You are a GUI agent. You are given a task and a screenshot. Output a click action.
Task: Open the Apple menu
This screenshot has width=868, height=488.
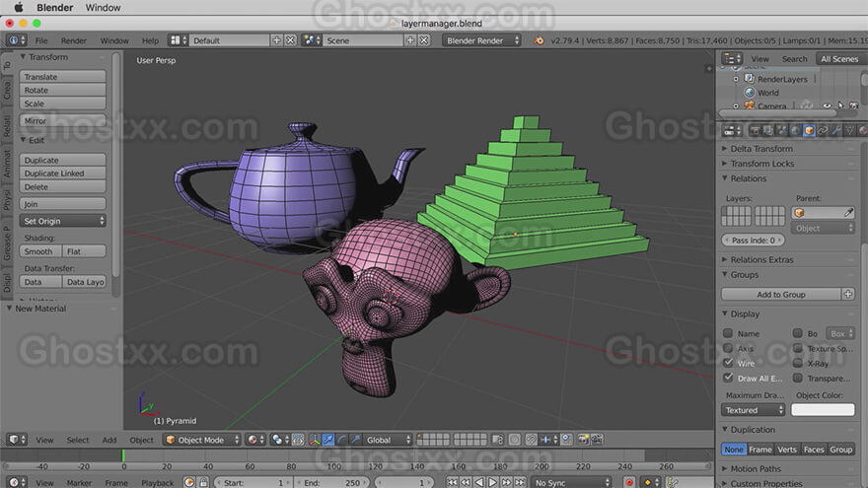point(18,7)
